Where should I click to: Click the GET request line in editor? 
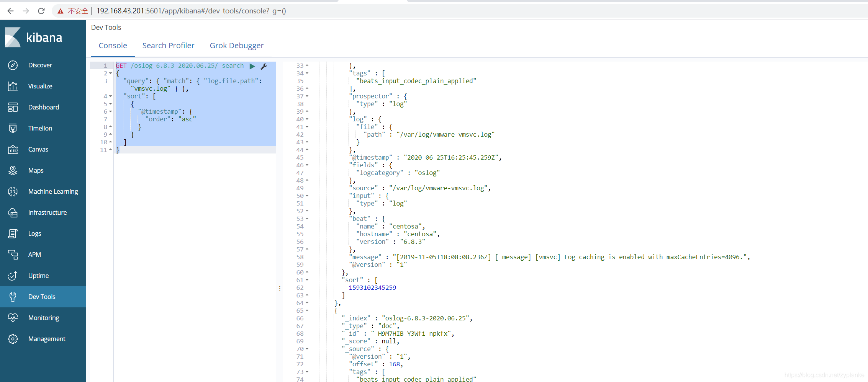click(180, 65)
